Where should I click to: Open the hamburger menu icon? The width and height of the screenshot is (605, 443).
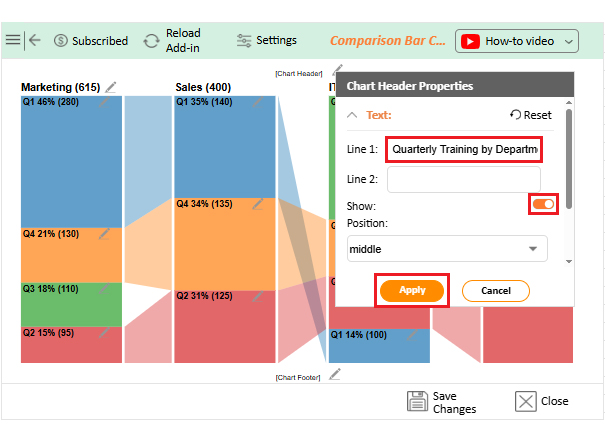pyautogui.click(x=12, y=40)
